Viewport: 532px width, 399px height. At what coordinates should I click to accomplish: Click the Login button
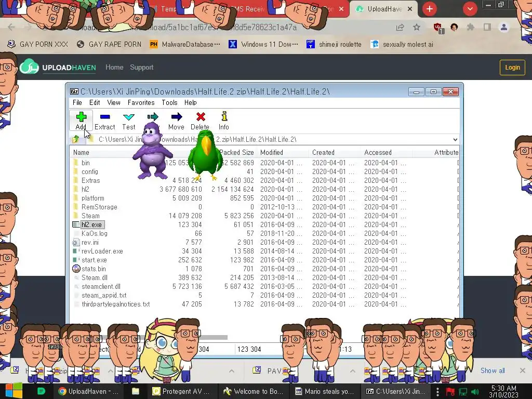point(512,67)
